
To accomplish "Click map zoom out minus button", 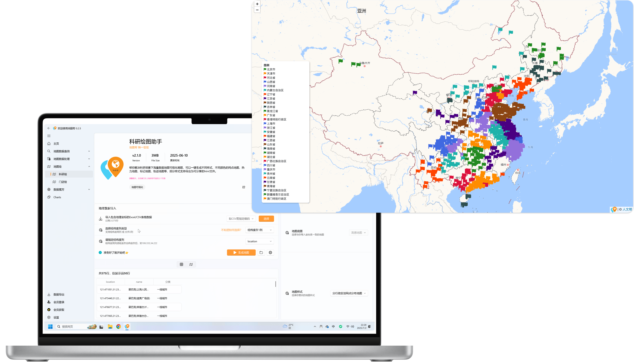I will tap(257, 10).
